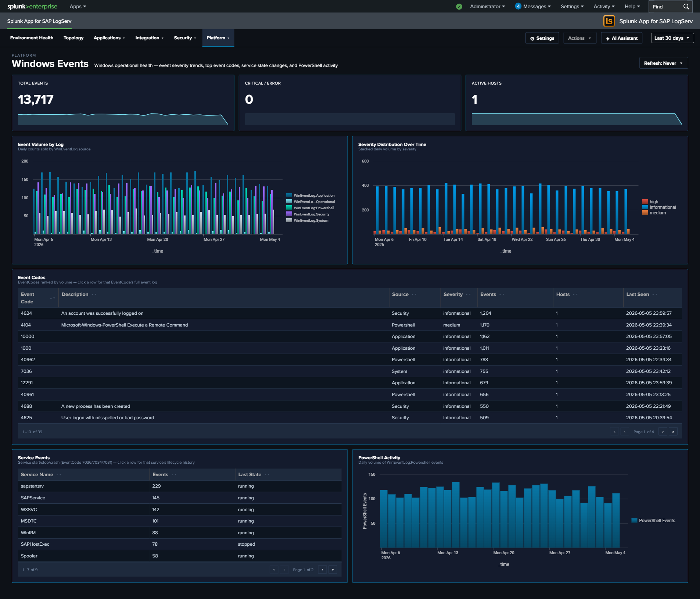This screenshot has width=700, height=599.
Task: Click the Splunk App for SAP LogServ title link
Action: 39,21
